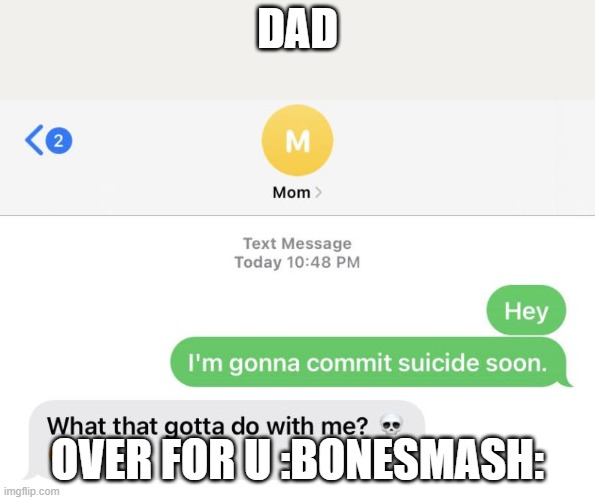Expand contact details chevron beside Mom
Image resolution: width=595 pixels, height=500 pixels.
pyautogui.click(x=318, y=193)
